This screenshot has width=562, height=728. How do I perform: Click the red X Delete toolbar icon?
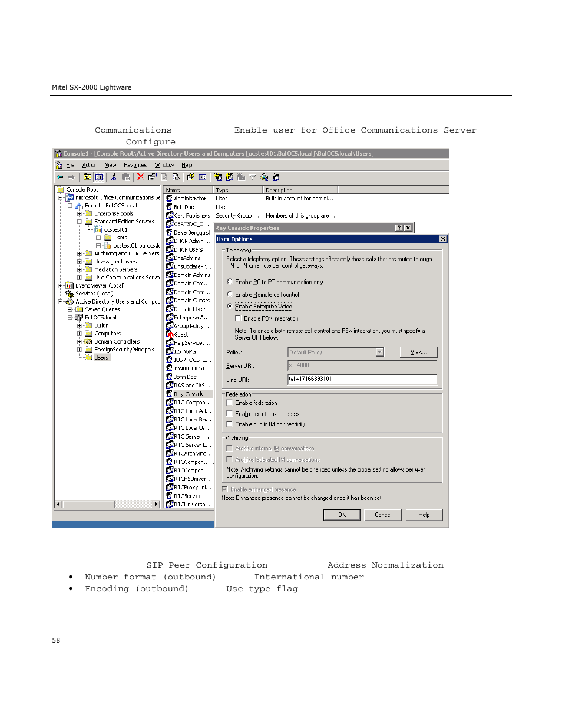coord(140,177)
